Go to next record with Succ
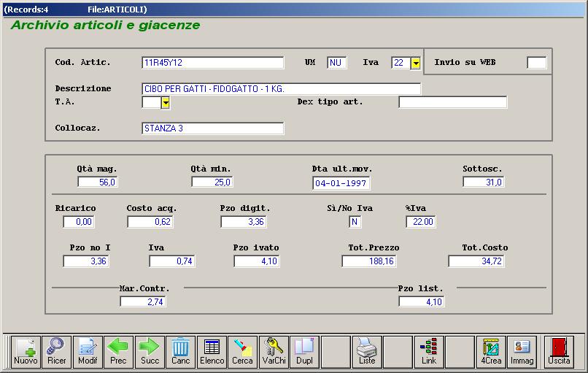Viewport: 588px width, 373px height. pyautogui.click(x=150, y=352)
